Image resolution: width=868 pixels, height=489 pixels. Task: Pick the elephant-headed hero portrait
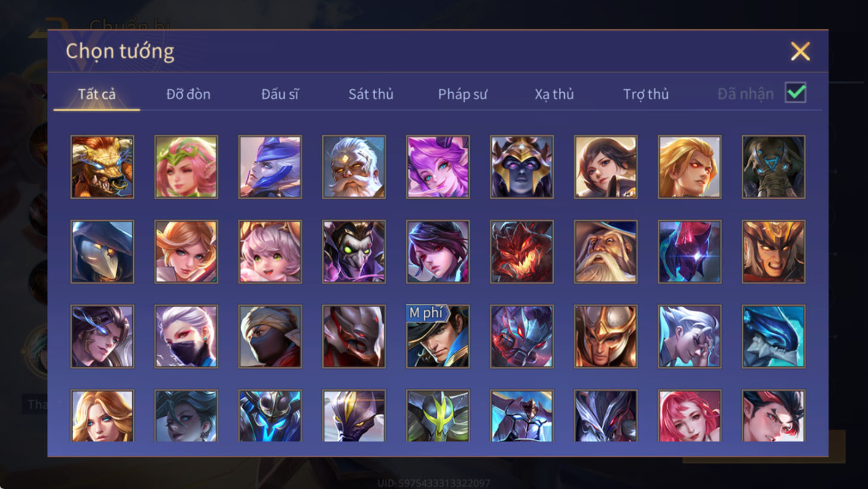[773, 167]
